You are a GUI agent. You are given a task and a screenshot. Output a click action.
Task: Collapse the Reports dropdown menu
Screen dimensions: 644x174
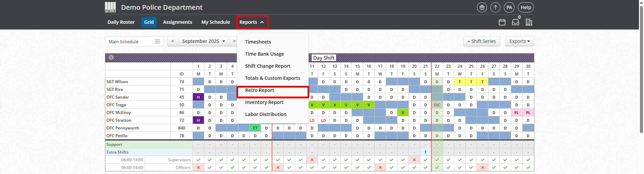(x=252, y=22)
